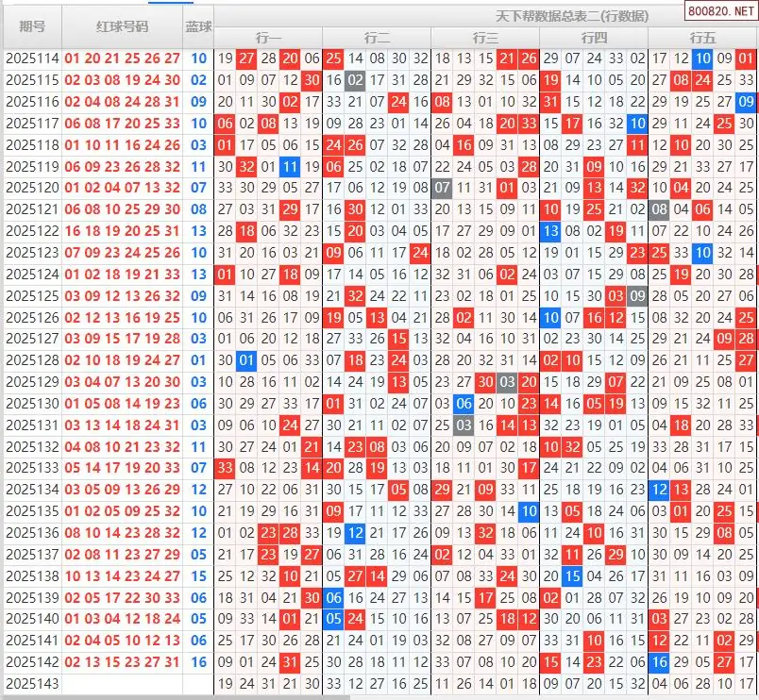Click the blue ball 15 for issue 2025138

tap(198, 576)
